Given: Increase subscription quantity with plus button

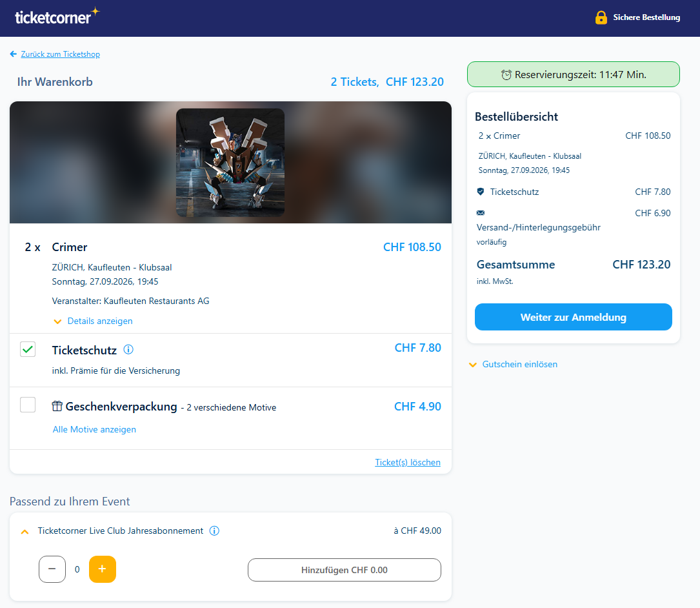Looking at the screenshot, I should [x=103, y=569].
